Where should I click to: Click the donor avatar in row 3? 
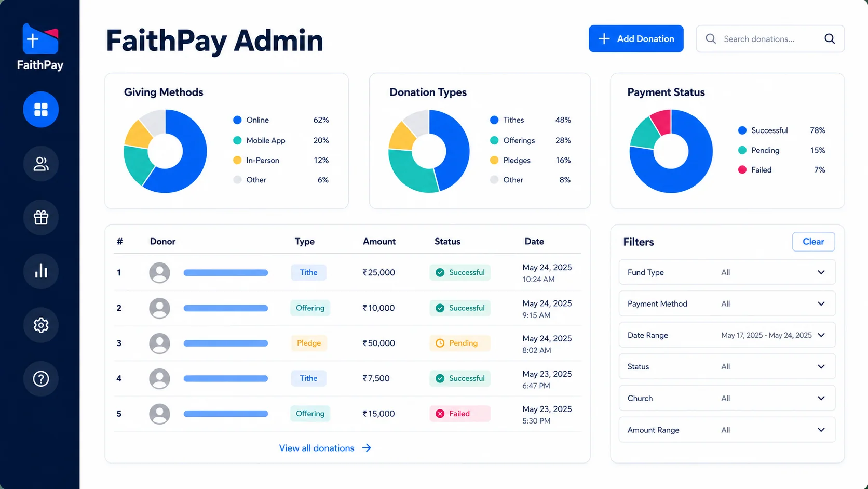tap(159, 343)
